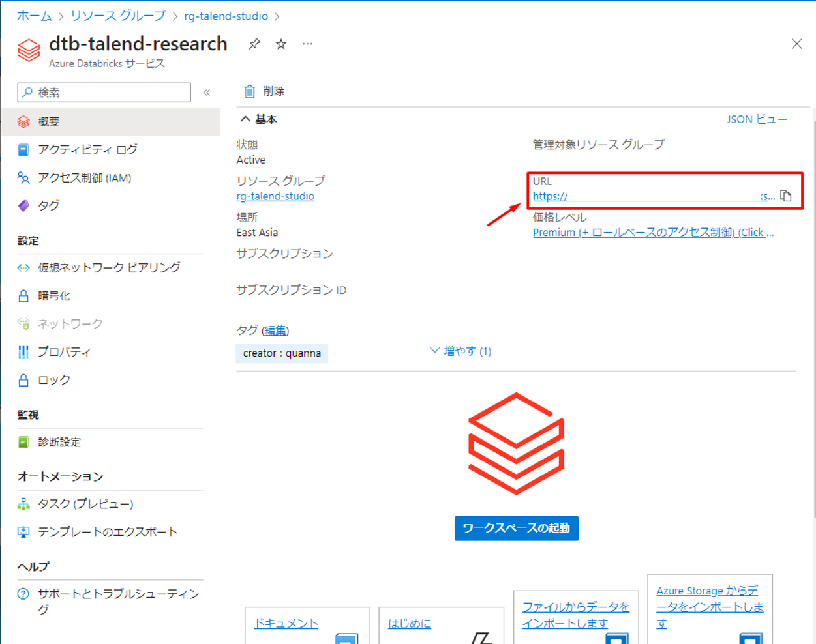Open the はじめに card link
The width and height of the screenshot is (816, 644).
[410, 623]
